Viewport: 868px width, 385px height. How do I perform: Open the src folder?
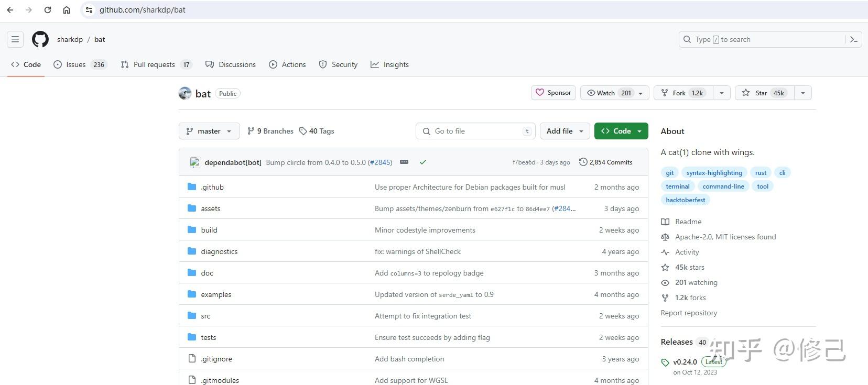(x=205, y=316)
